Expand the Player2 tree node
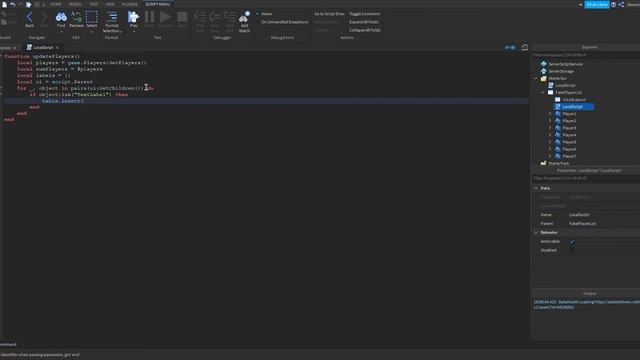 [550, 121]
